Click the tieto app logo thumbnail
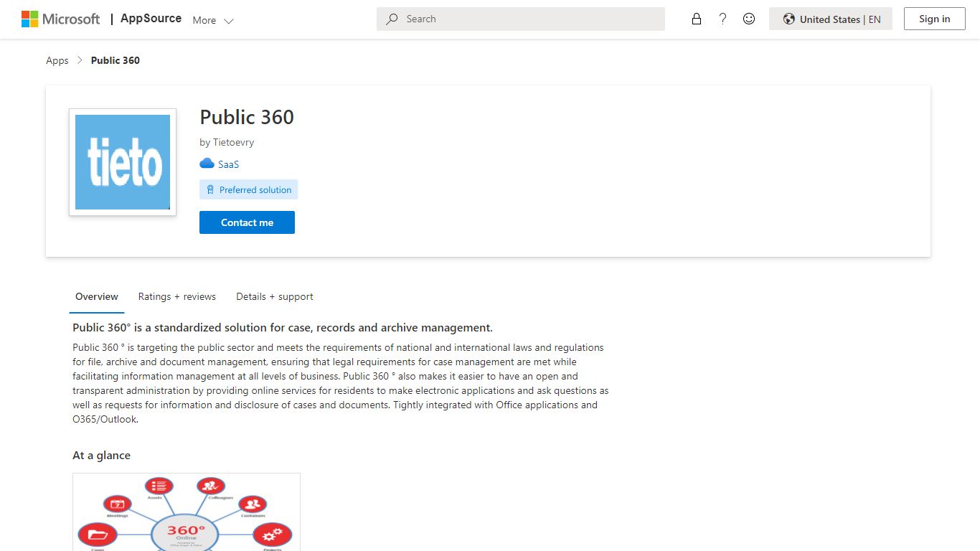The width and height of the screenshot is (980, 551). [x=123, y=162]
